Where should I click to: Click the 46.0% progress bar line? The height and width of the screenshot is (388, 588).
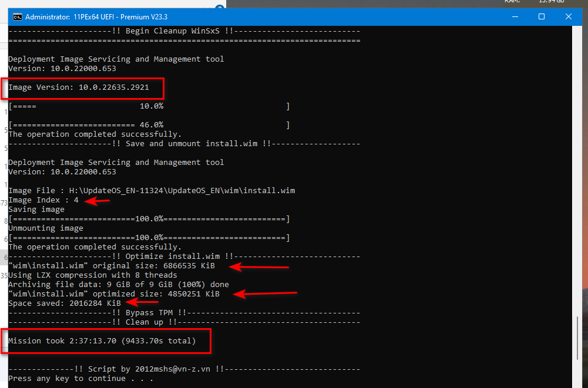pos(149,125)
